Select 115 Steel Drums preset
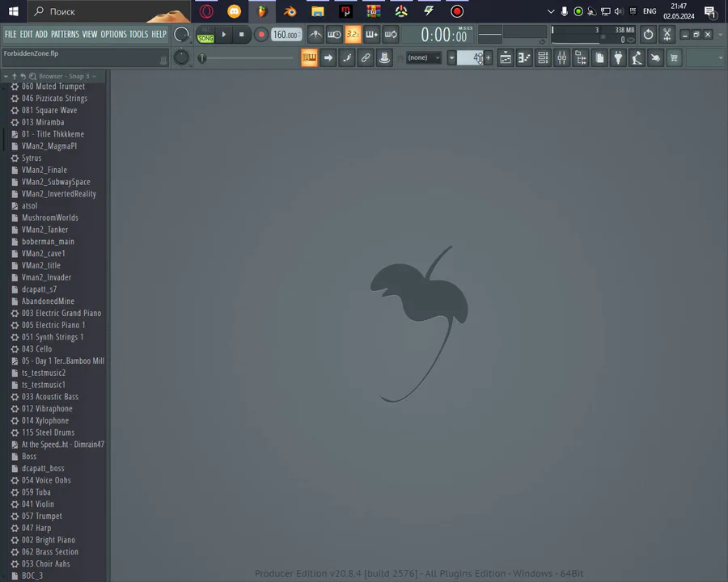Viewport: 728px width, 582px height. coord(48,432)
